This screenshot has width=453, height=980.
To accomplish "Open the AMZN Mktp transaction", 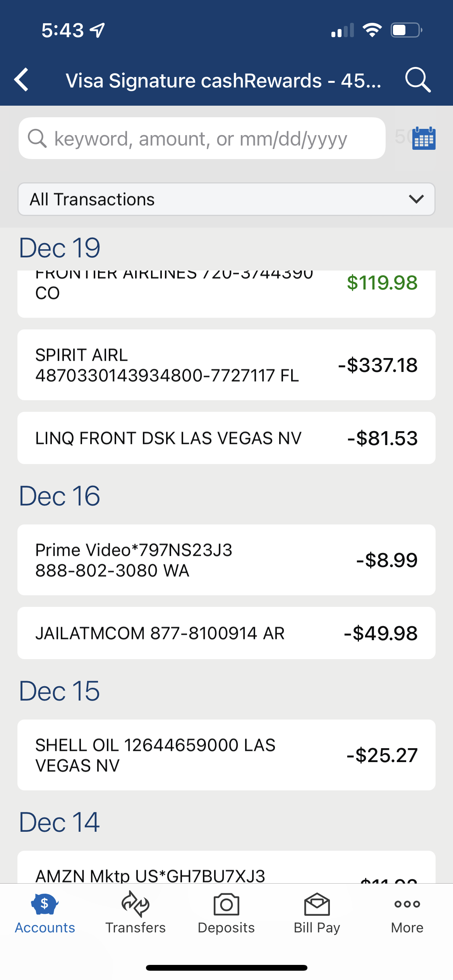I will pos(226,870).
